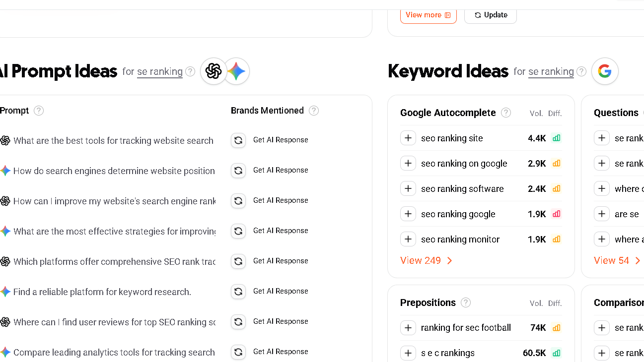Viewport: 644px width, 362px height.
Task: Select keyword text 'seo ranking monitor'
Action: pyautogui.click(x=460, y=240)
